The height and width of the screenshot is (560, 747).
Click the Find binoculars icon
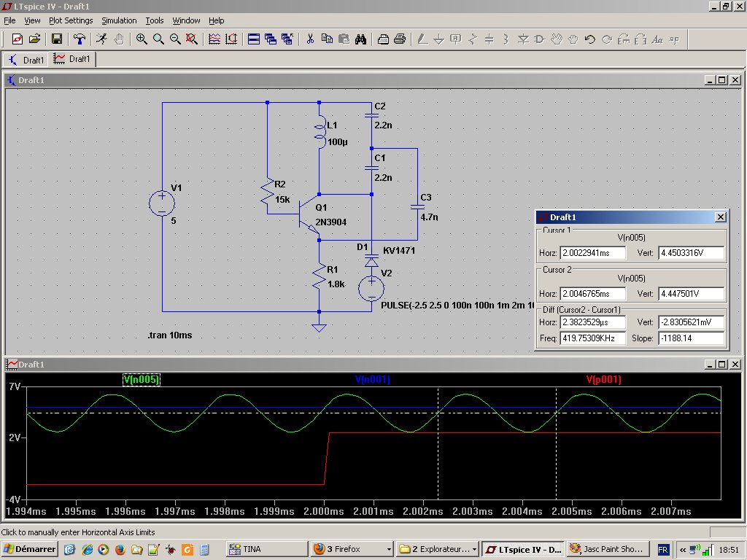(360, 39)
